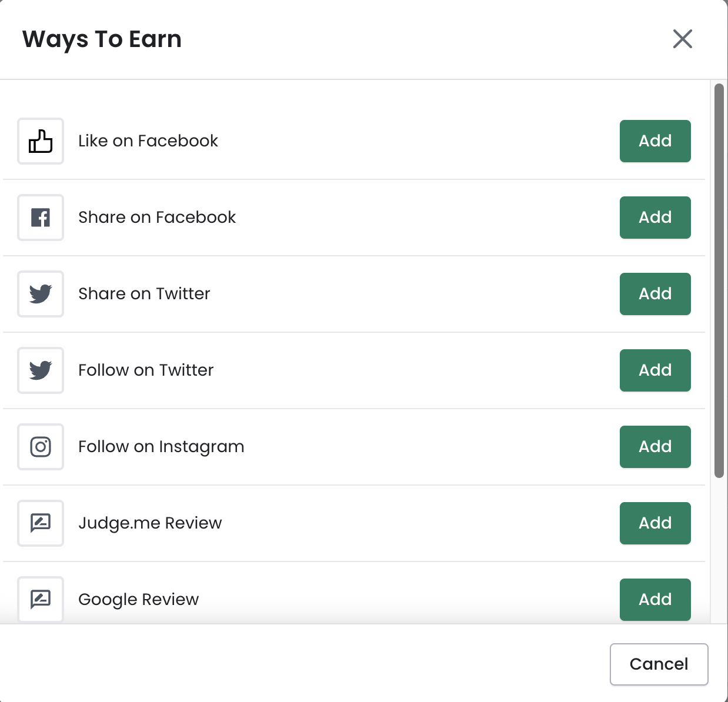Click the thumbs-up Like on Facebook icon

pos(41,141)
